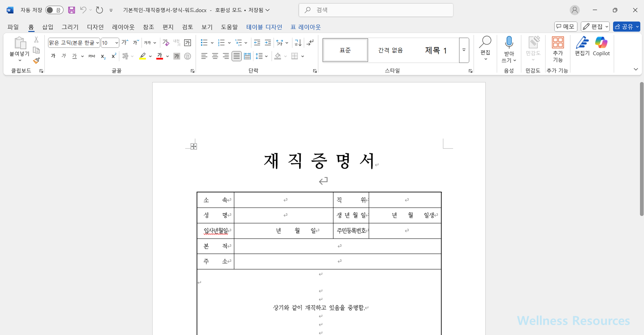Open the font name dropdown
Viewport: 644px width, 335px height.
coord(98,43)
